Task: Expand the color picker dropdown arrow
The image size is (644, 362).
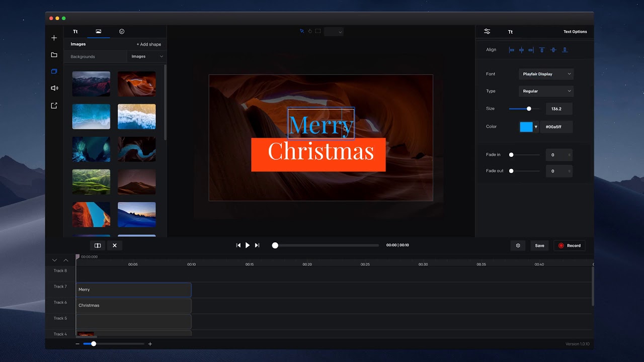Action: click(536, 127)
